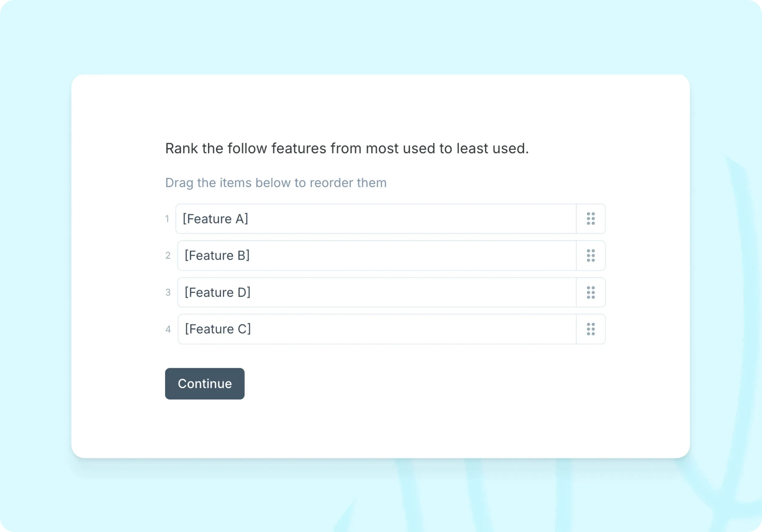Click the rank number 4 label

[168, 329]
